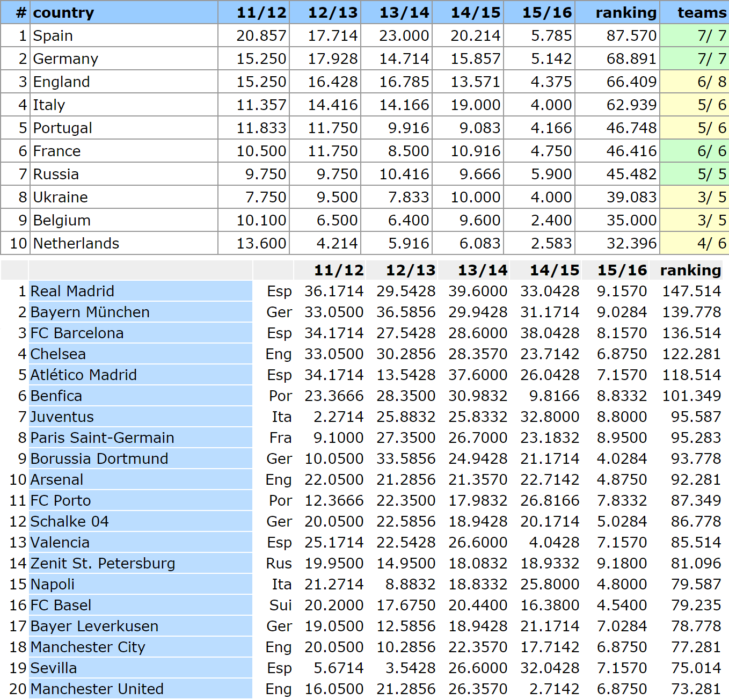The image size is (729, 700).
Task: Click Bayern München ranking 139.778
Action: pos(691,312)
